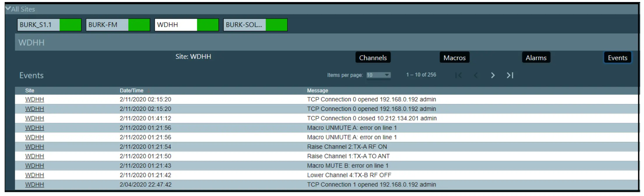Switch to the Channels tab
The height and width of the screenshot is (196, 644).
click(x=373, y=57)
